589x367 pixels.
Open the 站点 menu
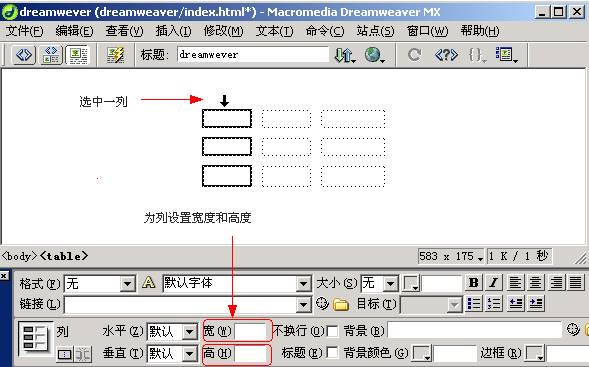(x=376, y=31)
